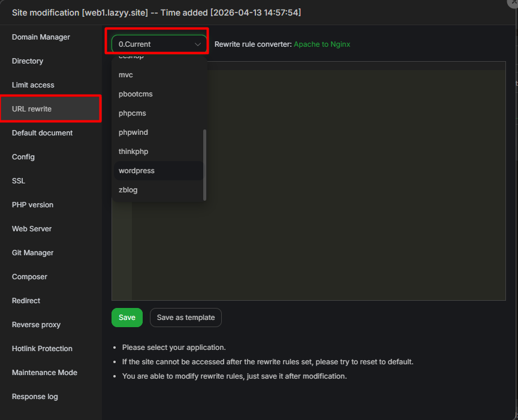The image size is (518, 420).
Task: Choose thinkphp rewrite rule option
Action: tap(133, 152)
